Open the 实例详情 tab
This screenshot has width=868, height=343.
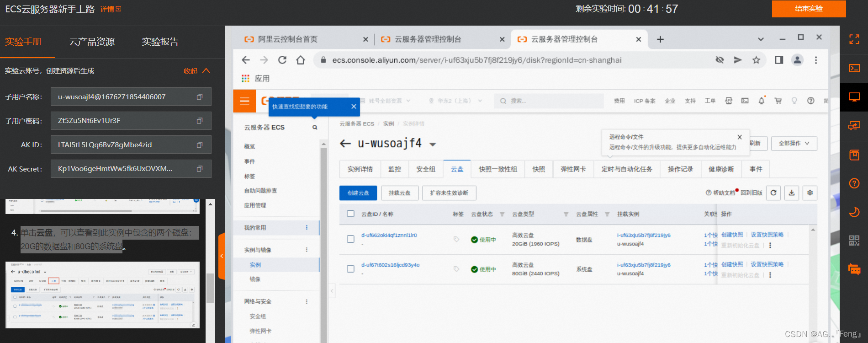pyautogui.click(x=360, y=169)
